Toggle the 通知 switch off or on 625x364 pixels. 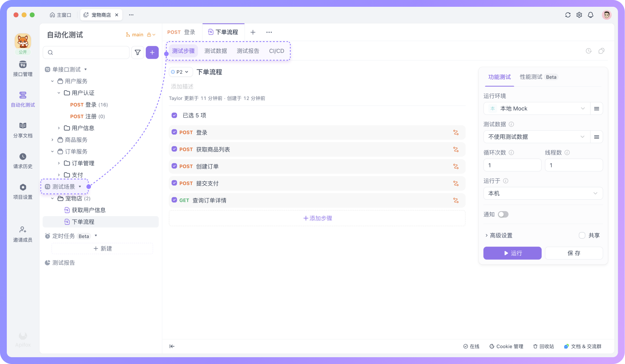click(x=503, y=214)
